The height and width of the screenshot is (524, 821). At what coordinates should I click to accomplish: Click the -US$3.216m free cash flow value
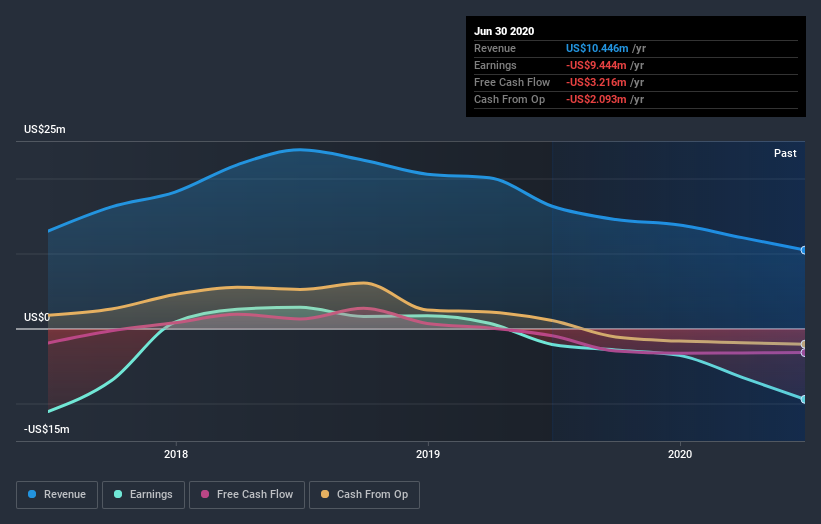click(x=596, y=82)
